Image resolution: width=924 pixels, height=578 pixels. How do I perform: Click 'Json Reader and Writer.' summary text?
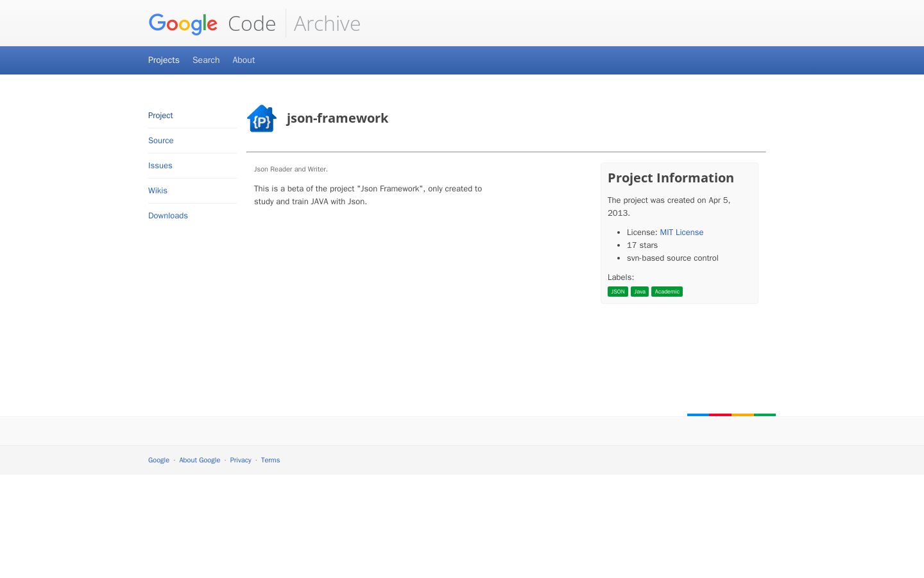pyautogui.click(x=291, y=170)
